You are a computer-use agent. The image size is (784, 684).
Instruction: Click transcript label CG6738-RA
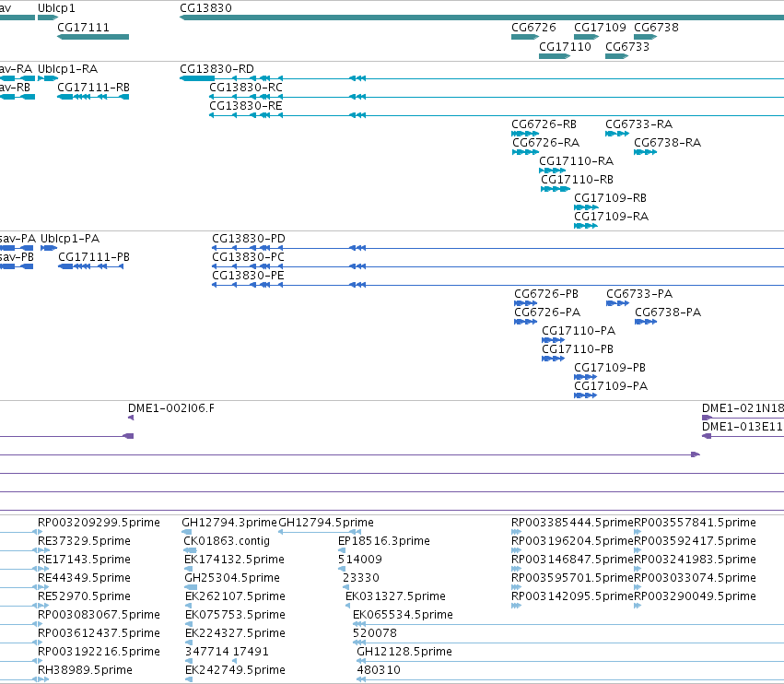coord(668,143)
